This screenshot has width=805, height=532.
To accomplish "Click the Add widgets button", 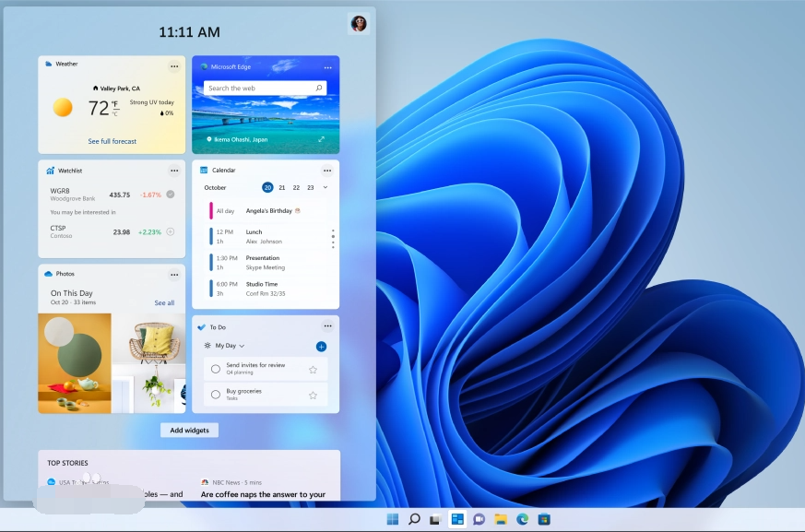I will [189, 430].
